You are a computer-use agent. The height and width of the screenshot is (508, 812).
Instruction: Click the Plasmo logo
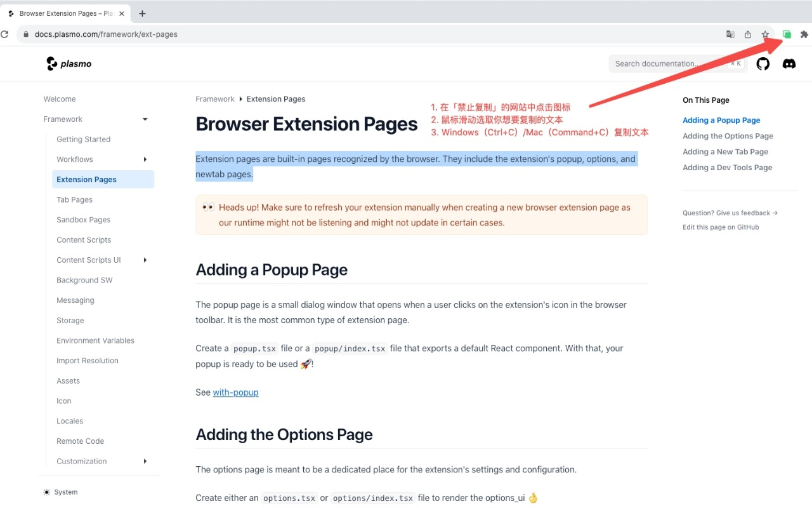tap(69, 63)
